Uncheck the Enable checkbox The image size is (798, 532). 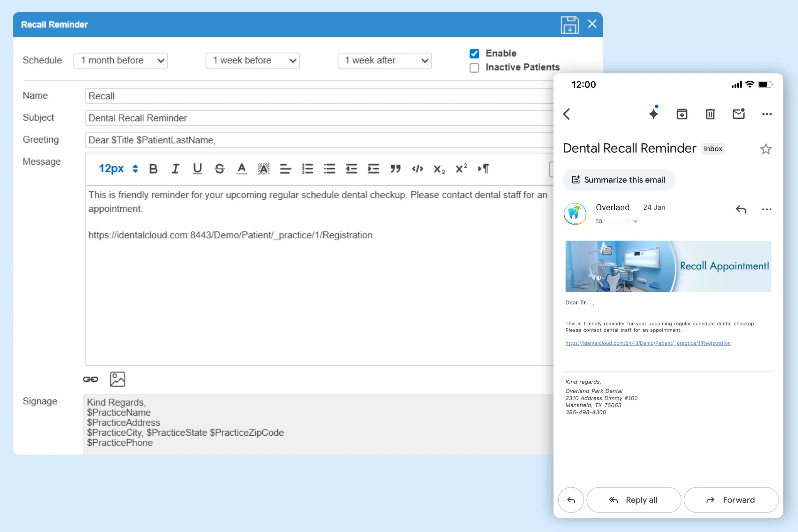click(x=474, y=54)
